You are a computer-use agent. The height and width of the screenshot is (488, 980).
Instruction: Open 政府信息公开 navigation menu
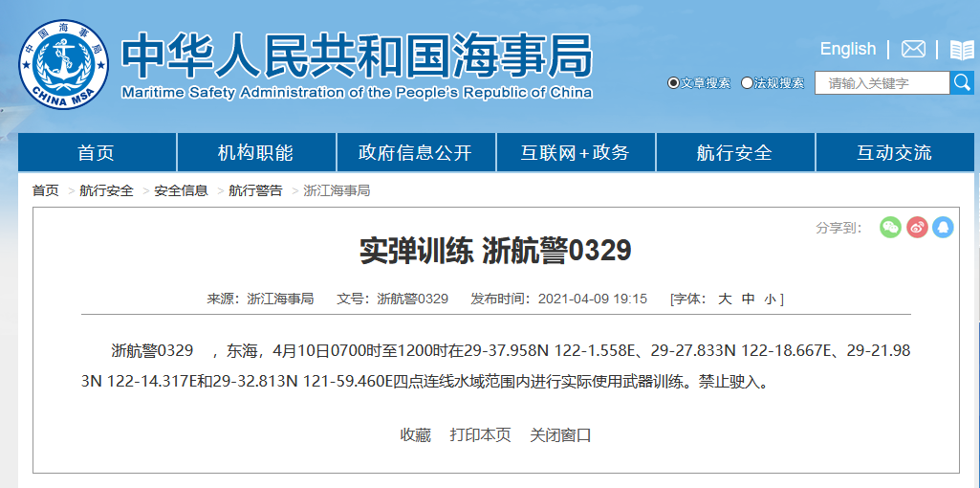(x=415, y=153)
